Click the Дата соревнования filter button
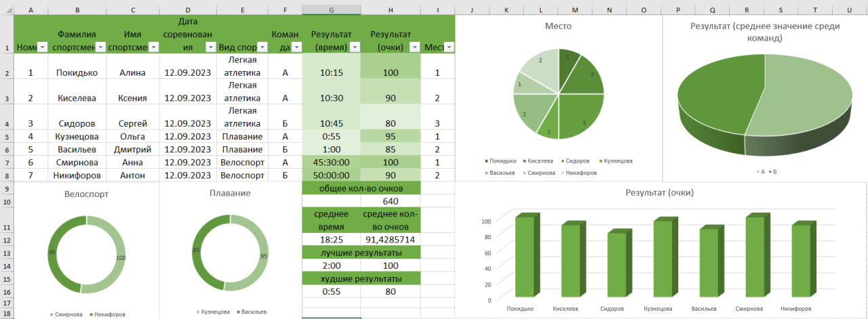This screenshot has height=319, width=868. pos(210,47)
